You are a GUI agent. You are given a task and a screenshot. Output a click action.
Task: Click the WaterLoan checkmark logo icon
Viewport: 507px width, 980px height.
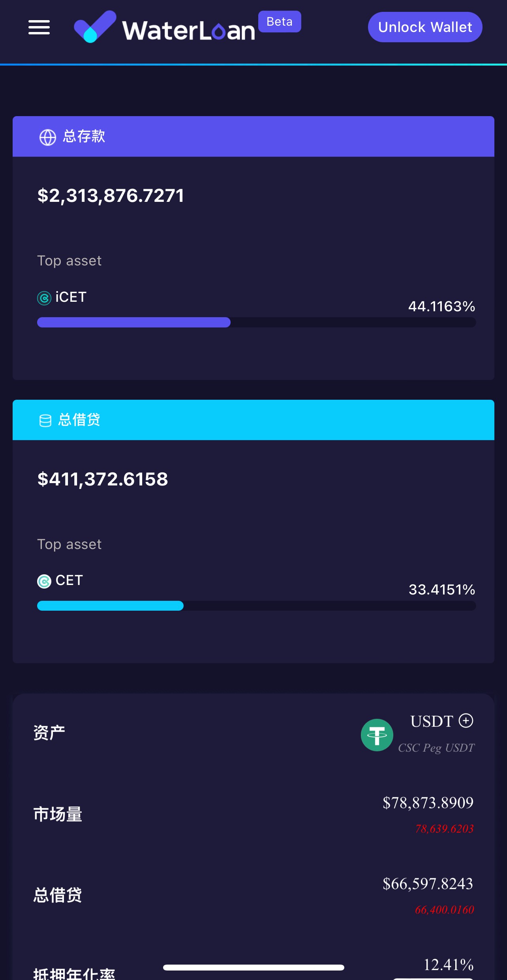coord(95,26)
